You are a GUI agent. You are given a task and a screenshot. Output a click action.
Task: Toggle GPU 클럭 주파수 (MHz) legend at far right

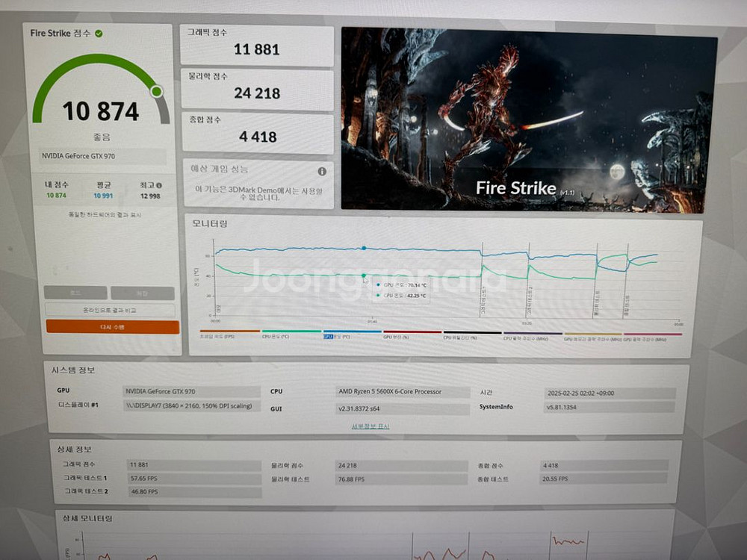[x=653, y=337]
